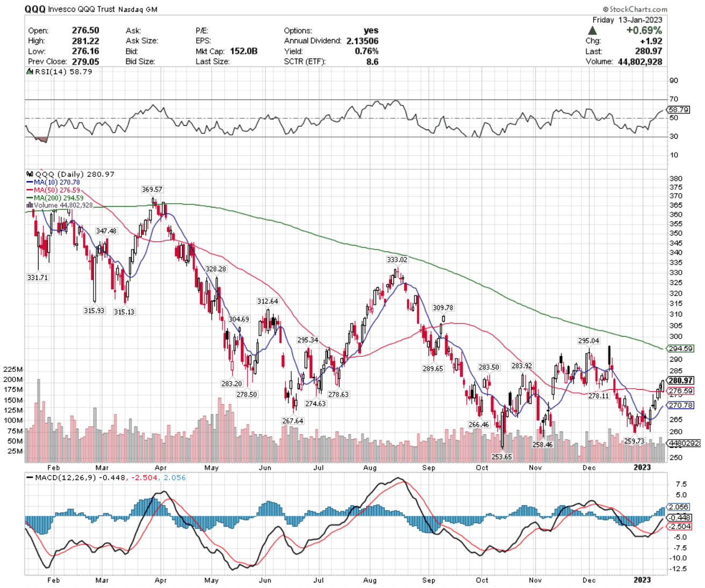Click the green up-triangle change indicator
The height and width of the screenshot is (588, 705).
pyautogui.click(x=592, y=31)
